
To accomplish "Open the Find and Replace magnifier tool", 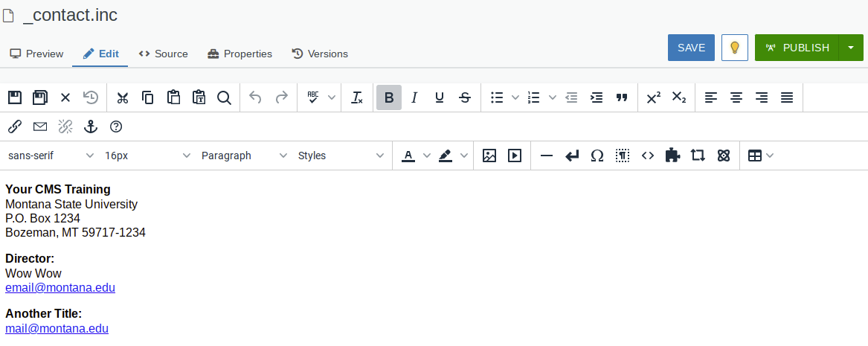I will click(x=224, y=97).
